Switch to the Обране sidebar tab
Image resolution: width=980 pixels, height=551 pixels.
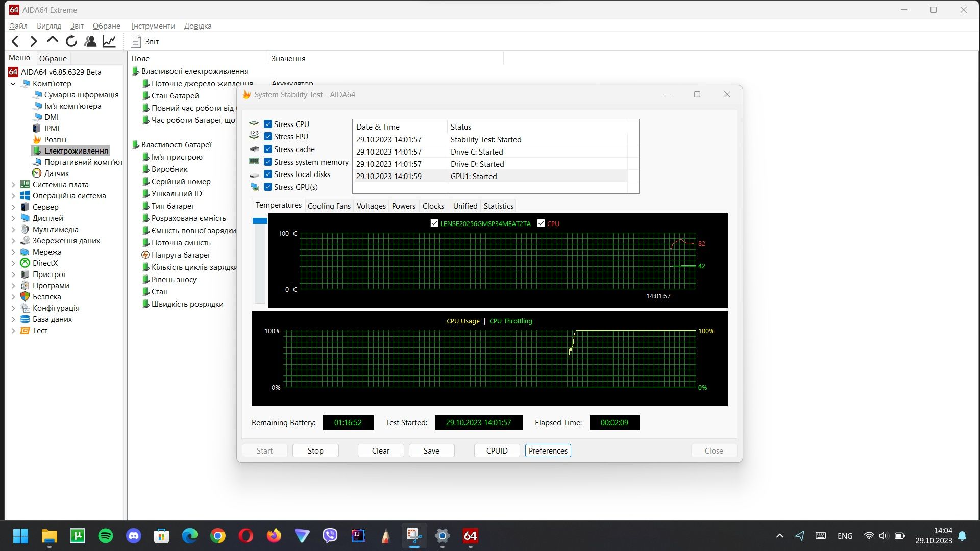[53, 58]
